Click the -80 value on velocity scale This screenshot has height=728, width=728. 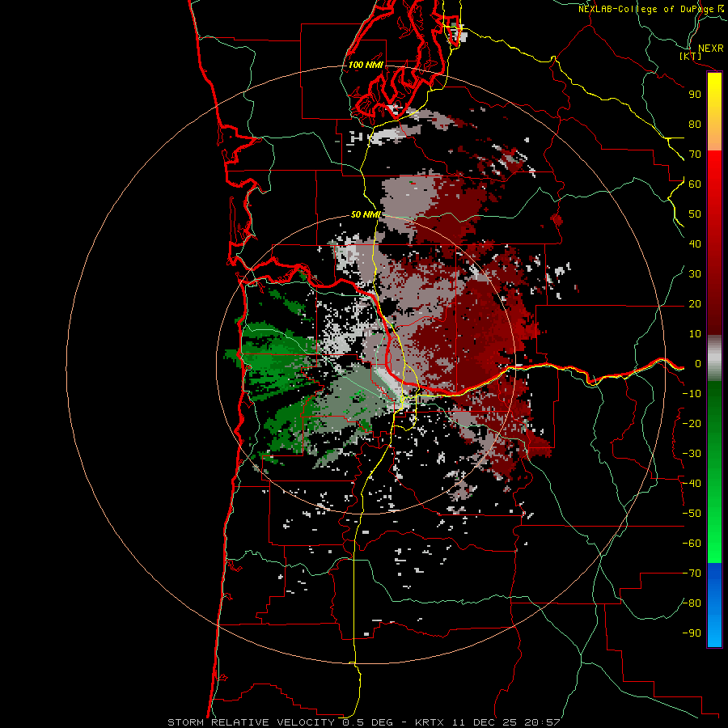[x=692, y=603]
